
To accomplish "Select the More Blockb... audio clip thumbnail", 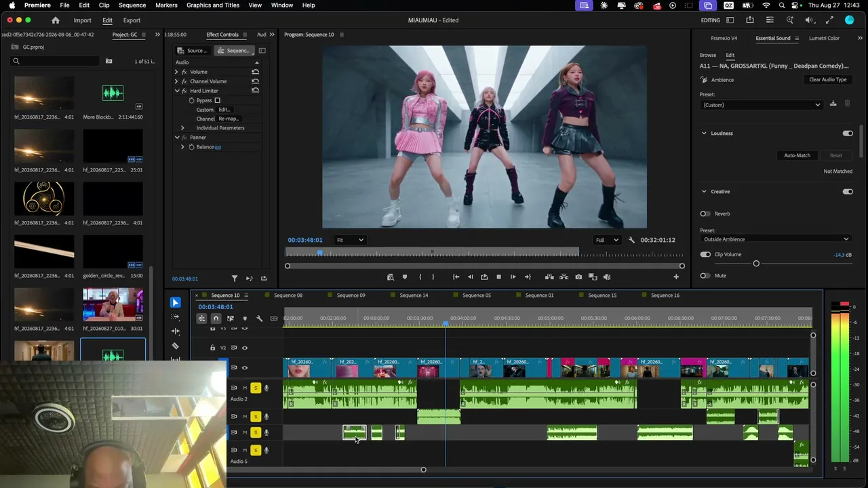I will (113, 93).
